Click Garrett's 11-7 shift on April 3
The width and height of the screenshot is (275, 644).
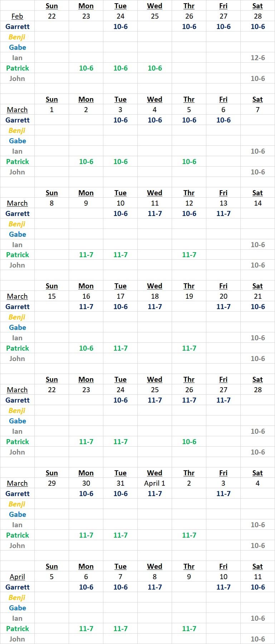[223, 494]
